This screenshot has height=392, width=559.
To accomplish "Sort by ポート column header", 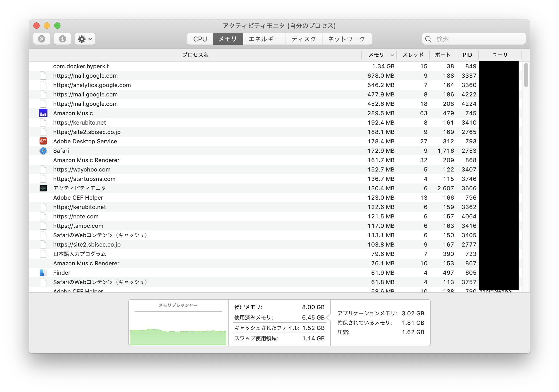I will point(443,55).
